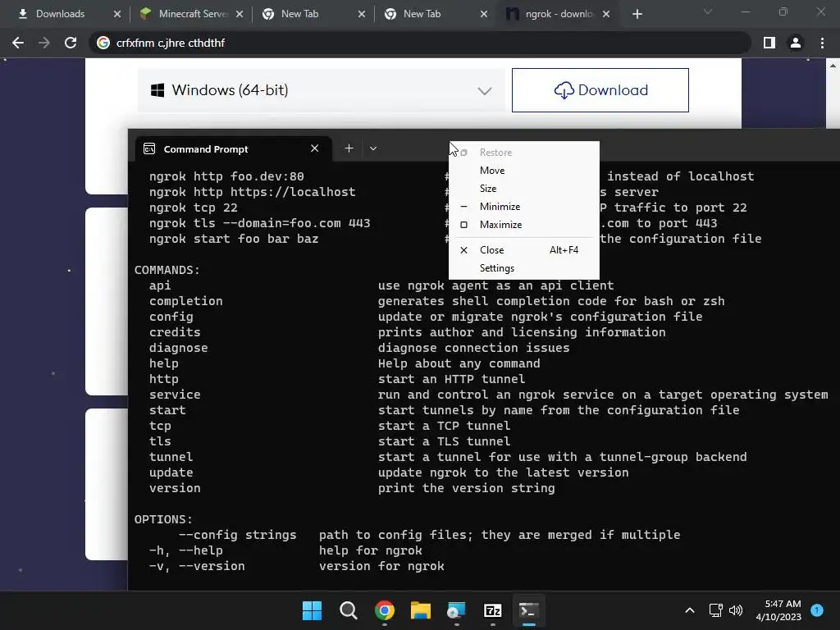Click taskbar icon next to File Explorer
The image size is (840, 630).
pos(456,610)
